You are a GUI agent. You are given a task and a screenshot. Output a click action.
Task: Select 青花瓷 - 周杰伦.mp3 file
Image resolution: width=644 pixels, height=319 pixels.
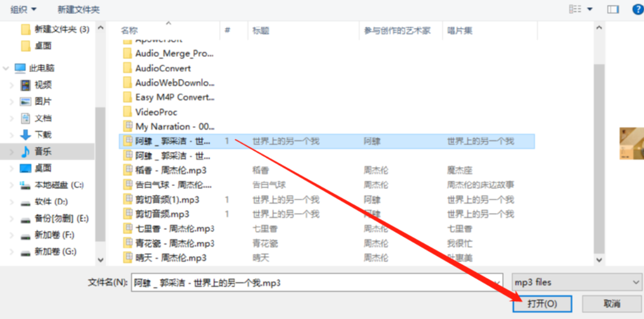169,243
